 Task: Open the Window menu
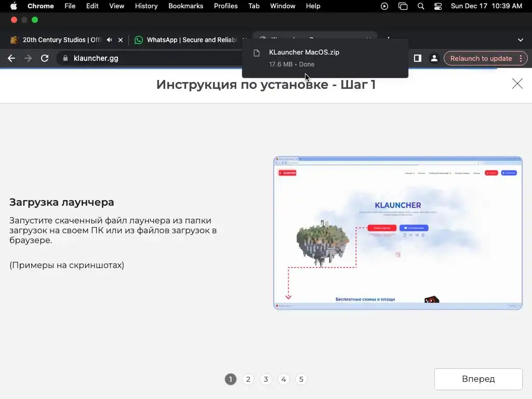coord(283,6)
